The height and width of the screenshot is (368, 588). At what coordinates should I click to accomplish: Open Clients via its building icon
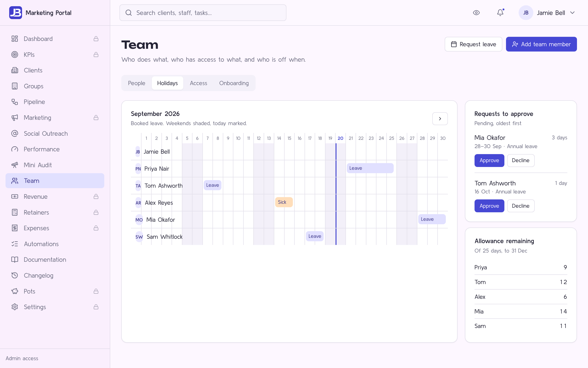[x=14, y=70]
